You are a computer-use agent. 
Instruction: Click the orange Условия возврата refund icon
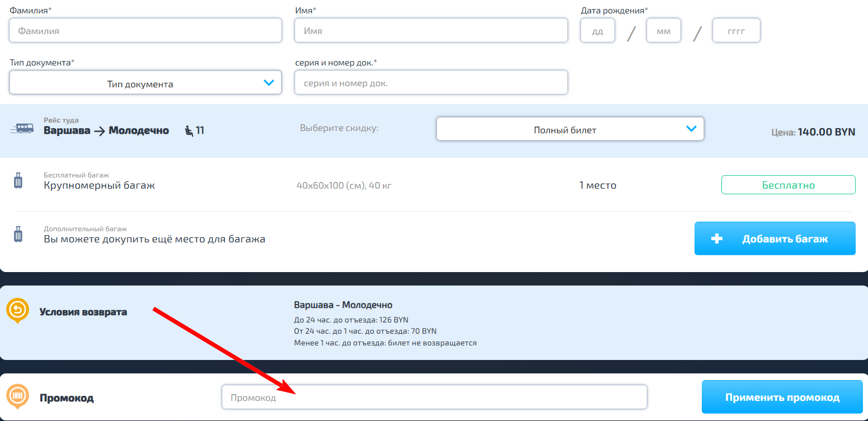point(17,310)
